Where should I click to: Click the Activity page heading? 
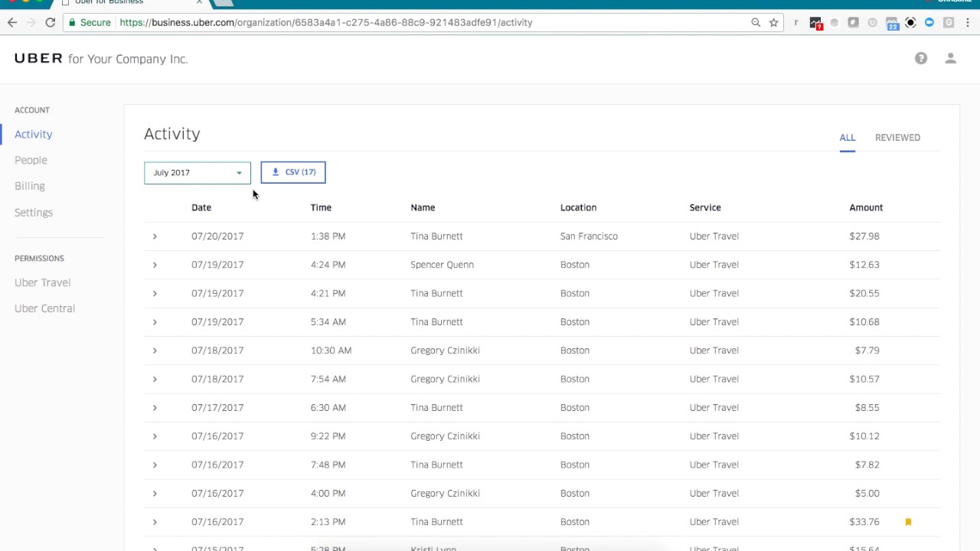pos(172,134)
